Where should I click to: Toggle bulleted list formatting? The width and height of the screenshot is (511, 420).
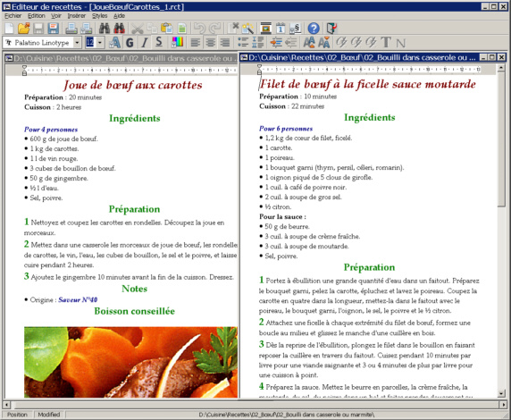coord(243,42)
